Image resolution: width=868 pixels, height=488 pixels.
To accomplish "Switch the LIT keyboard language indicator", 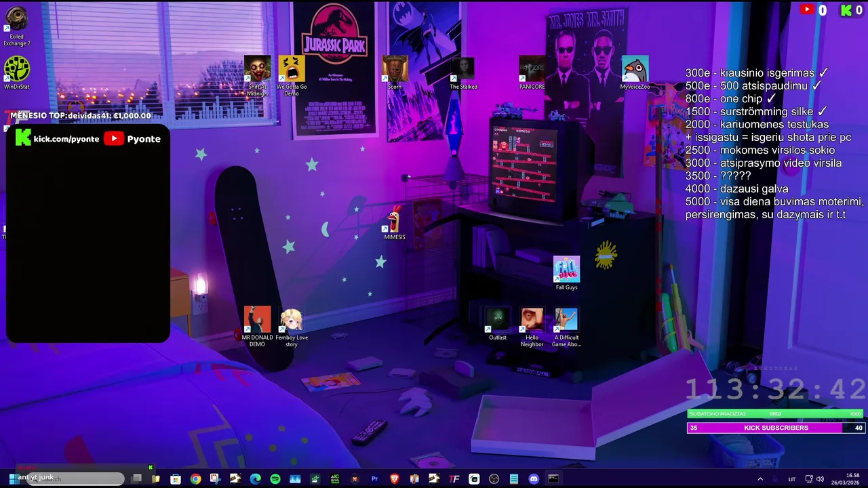I will (x=791, y=479).
